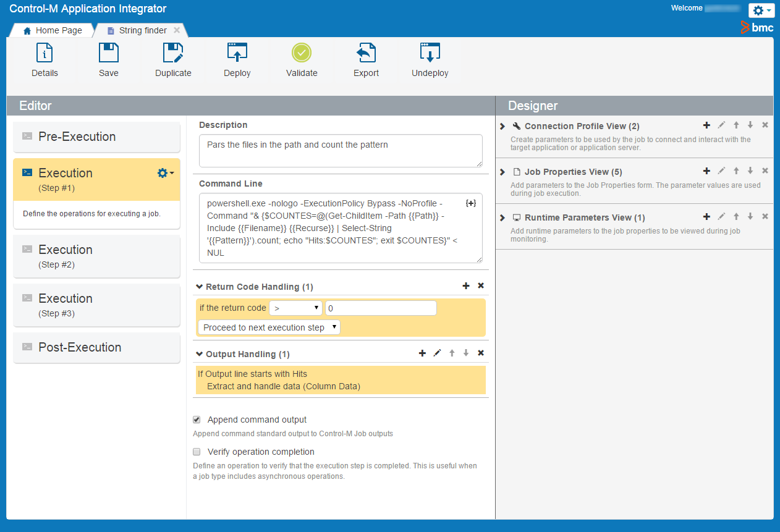This screenshot has width=780, height=532.
Task: Select the String finder tab
Action: pos(137,30)
